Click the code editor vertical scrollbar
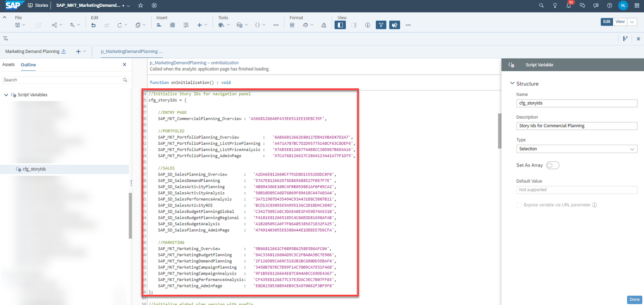The height and width of the screenshot is (305, 644). (x=499, y=131)
